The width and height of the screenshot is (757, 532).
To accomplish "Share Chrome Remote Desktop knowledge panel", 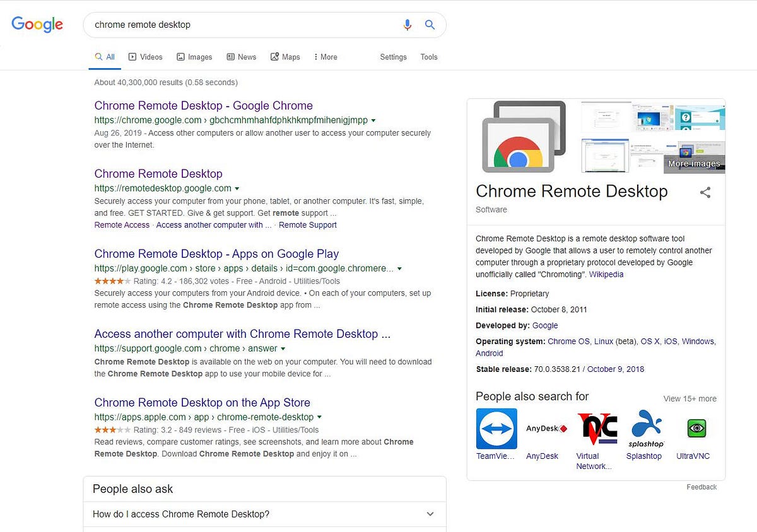I will 705,193.
